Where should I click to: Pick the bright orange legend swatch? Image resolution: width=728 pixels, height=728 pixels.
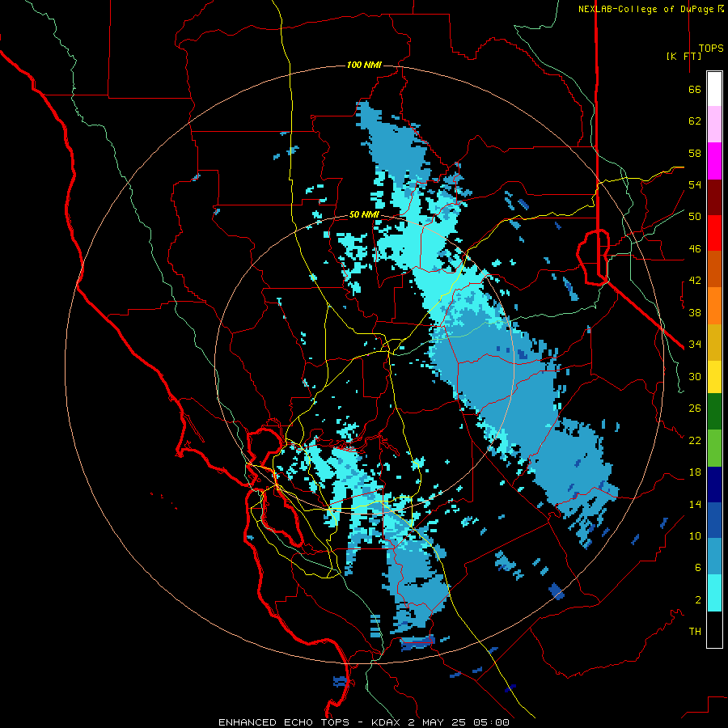[714, 306]
